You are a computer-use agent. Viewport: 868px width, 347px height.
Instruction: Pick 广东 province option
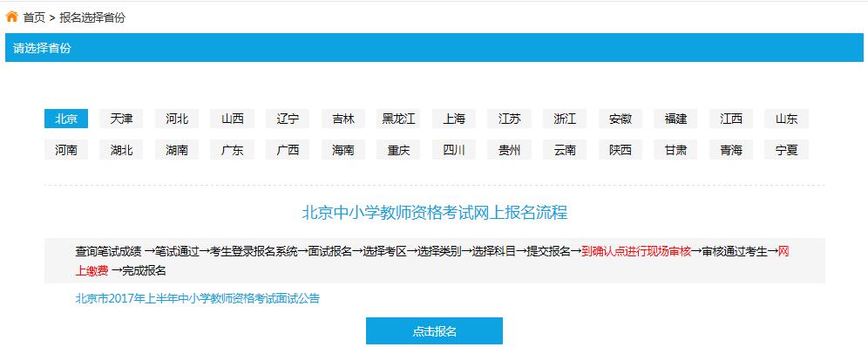click(x=233, y=150)
